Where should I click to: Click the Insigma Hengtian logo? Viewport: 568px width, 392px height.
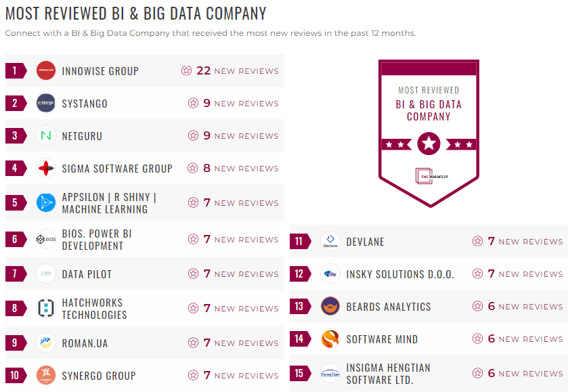tap(330, 373)
